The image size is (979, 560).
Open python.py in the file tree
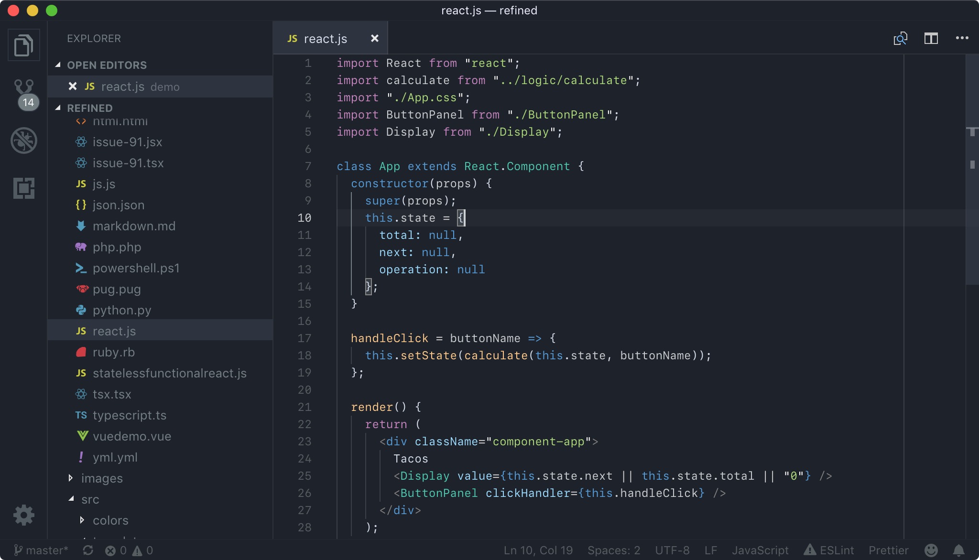(x=121, y=310)
